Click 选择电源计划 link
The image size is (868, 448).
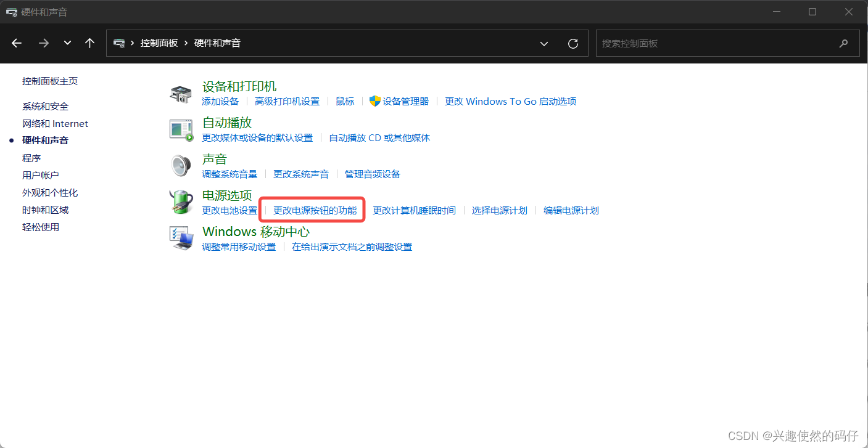pyautogui.click(x=500, y=211)
